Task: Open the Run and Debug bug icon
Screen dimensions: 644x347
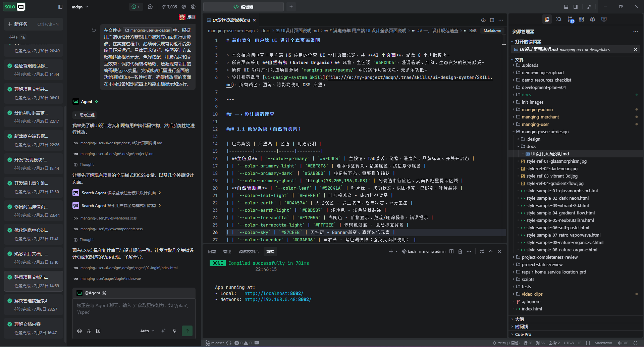Action: click(x=593, y=19)
